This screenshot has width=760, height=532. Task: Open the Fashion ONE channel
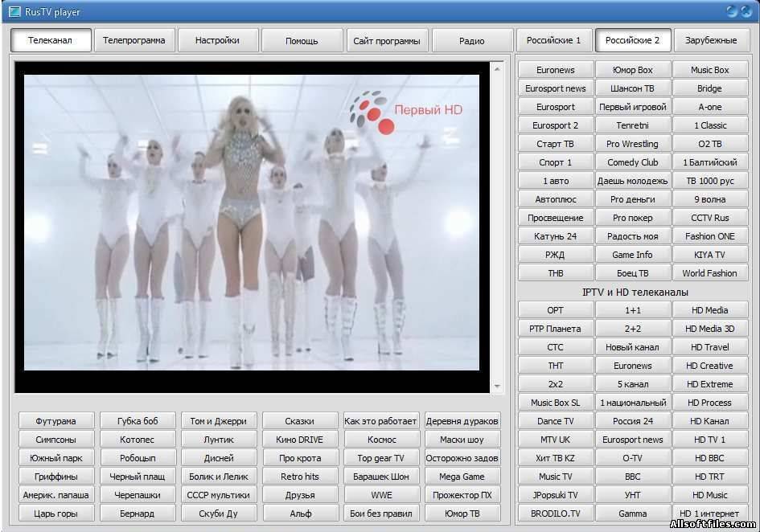tap(709, 236)
